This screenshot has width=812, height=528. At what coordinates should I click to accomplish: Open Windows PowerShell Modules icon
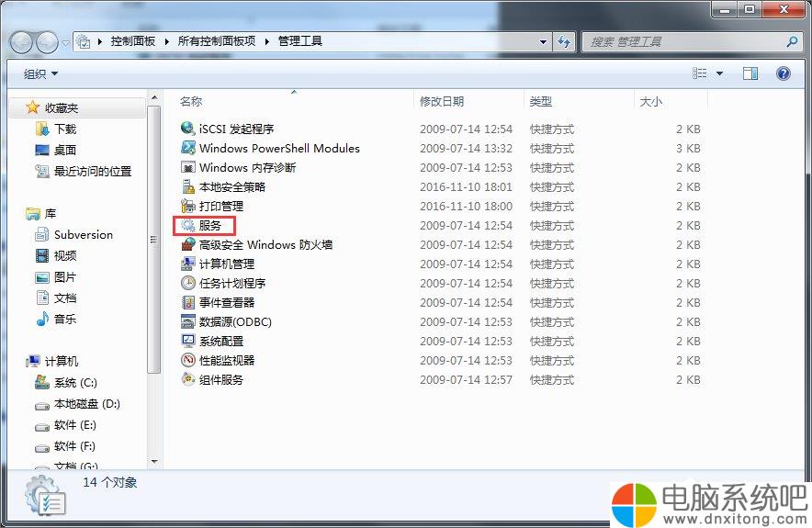(187, 149)
